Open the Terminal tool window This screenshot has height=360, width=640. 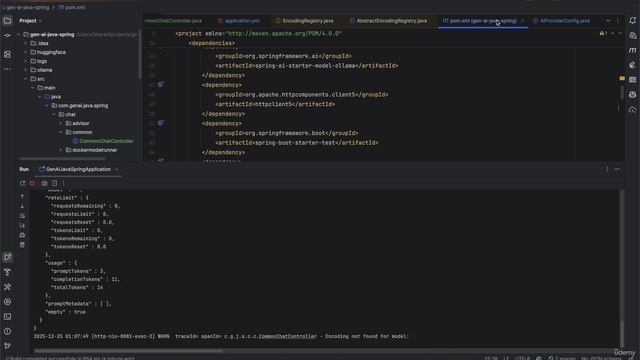[7, 316]
